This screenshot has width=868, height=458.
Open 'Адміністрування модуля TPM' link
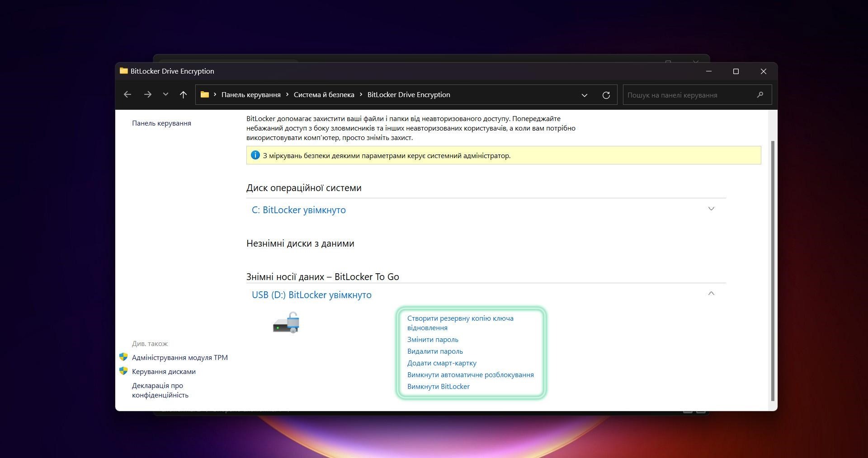click(x=179, y=358)
